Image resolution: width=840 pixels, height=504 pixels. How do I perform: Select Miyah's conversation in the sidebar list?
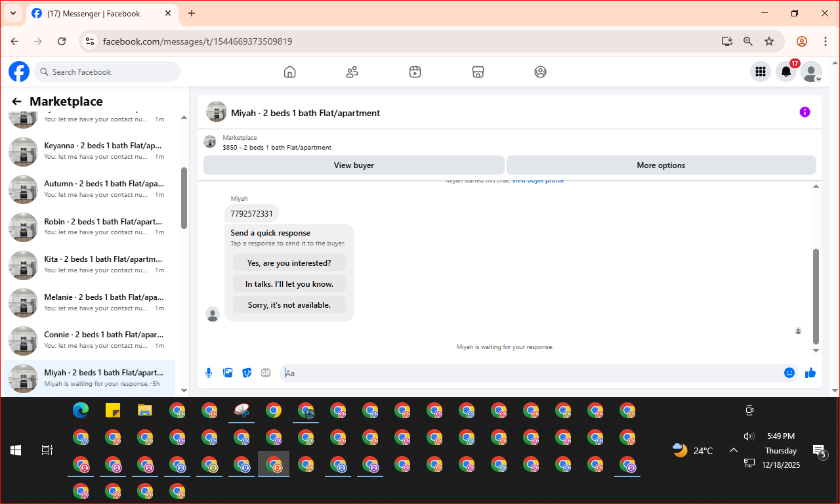[x=90, y=378]
